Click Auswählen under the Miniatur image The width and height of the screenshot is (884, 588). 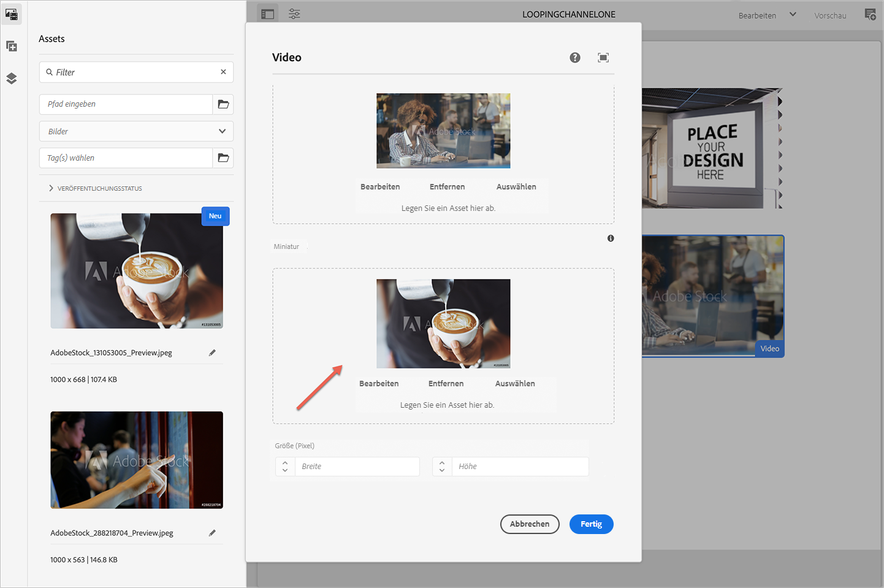coord(515,384)
